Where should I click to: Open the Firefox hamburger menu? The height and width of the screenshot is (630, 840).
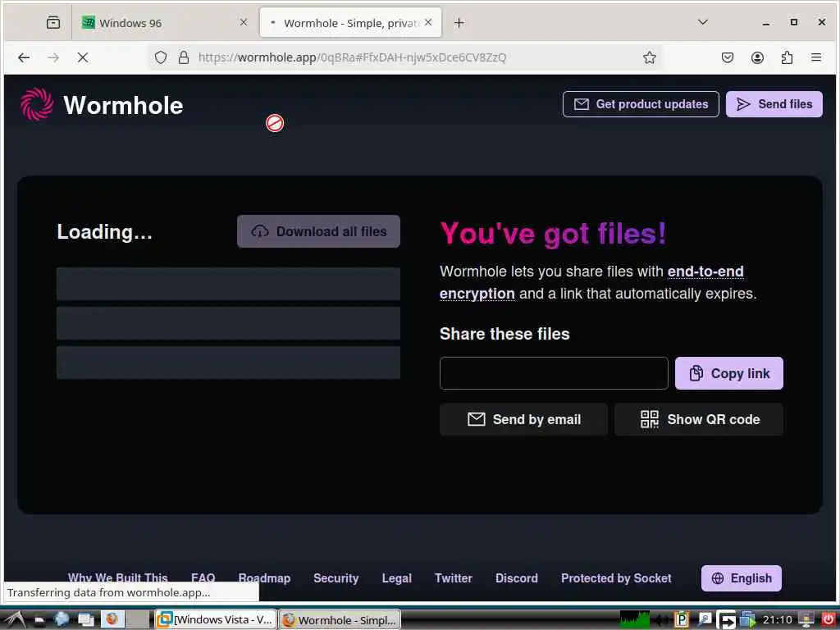(816, 57)
